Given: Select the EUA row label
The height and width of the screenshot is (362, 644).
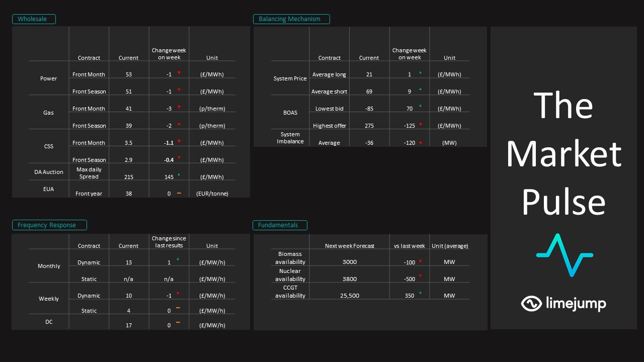Looking at the screenshot, I should pyautogui.click(x=48, y=189).
